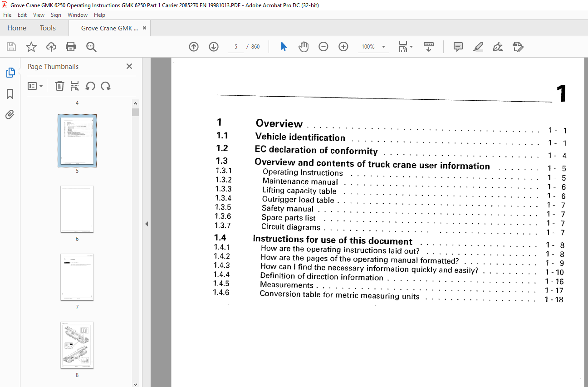Open the Page Thumbnails panel icon in the sidebar
This screenshot has width=588, height=387.
click(10, 72)
